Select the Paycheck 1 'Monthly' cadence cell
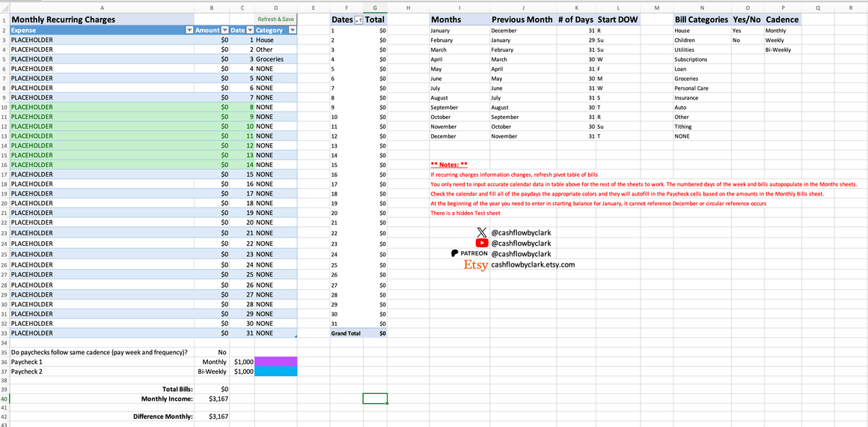The width and height of the screenshot is (868, 427). pos(212,362)
